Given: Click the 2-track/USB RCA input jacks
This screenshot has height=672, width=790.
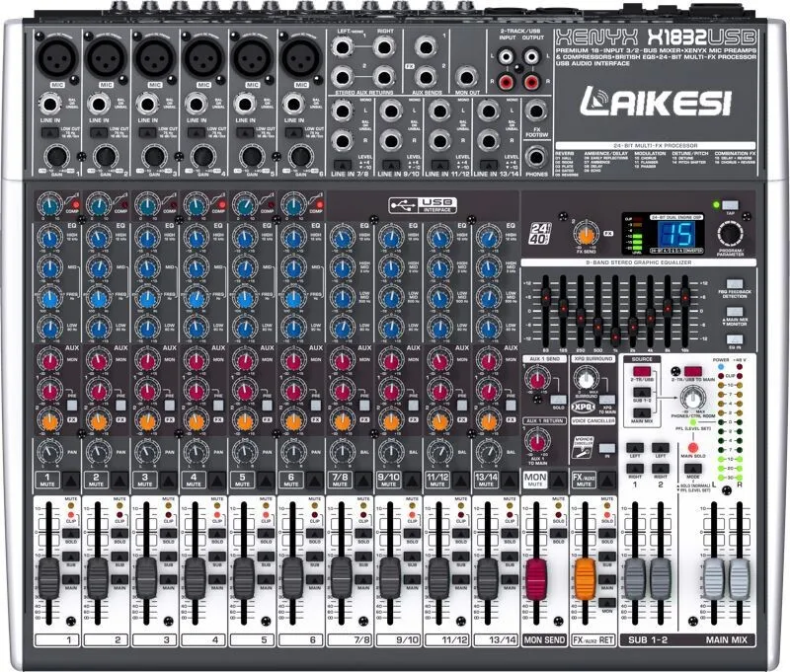Looking at the screenshot, I should (505, 67).
